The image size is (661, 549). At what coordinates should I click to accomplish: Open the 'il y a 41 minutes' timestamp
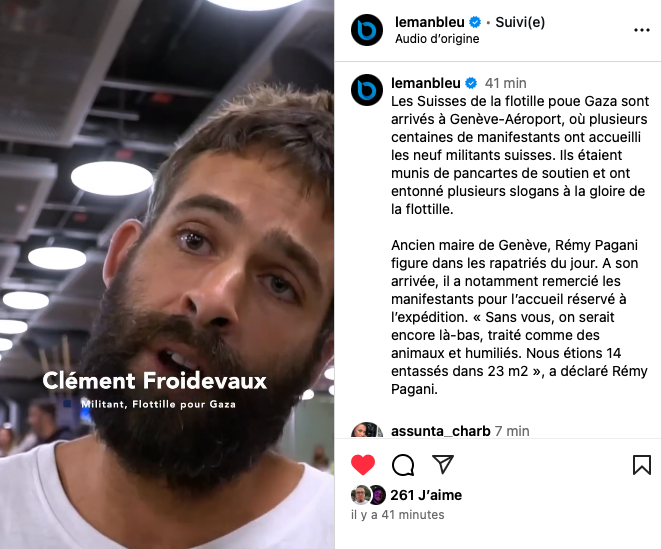tap(398, 515)
